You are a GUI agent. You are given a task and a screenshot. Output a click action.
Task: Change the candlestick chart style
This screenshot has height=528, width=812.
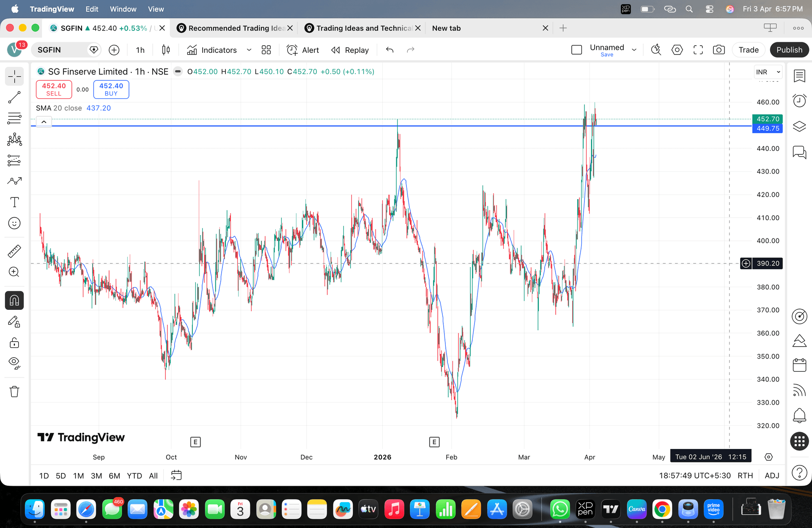[166, 50]
